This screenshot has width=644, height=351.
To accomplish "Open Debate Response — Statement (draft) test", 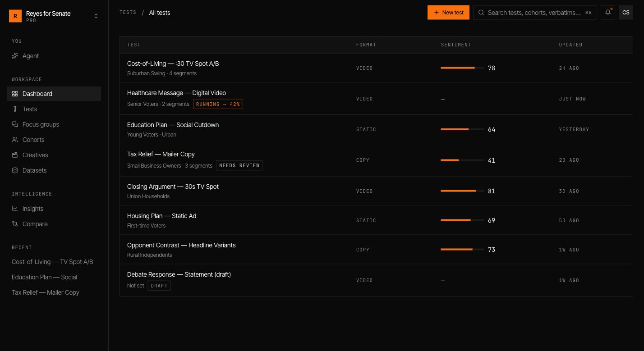I will tap(179, 274).
